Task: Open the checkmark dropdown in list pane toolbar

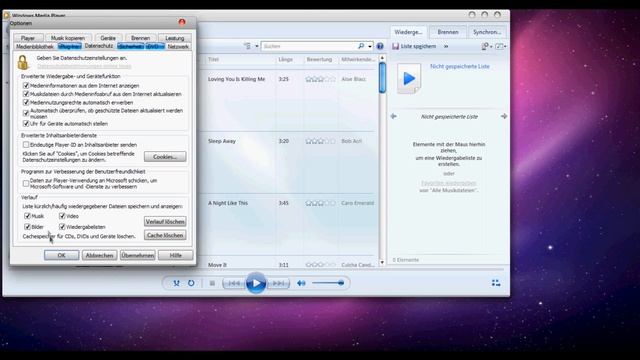Action: coord(501,47)
